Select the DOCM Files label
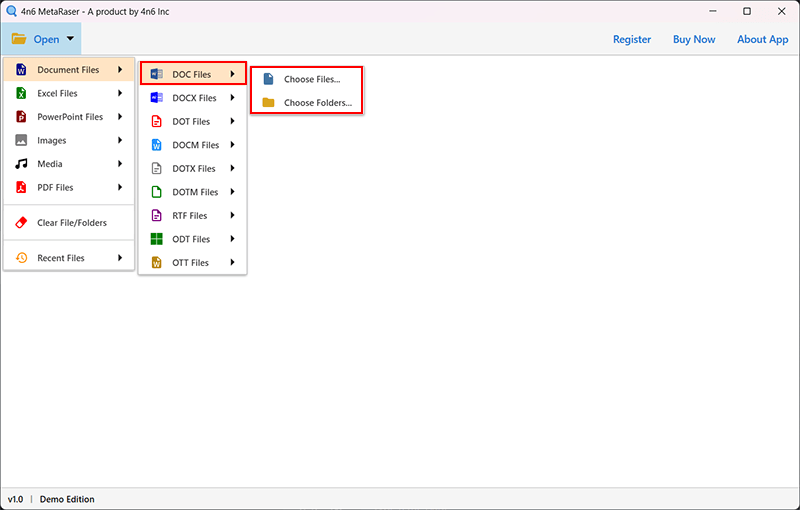Viewport: 800px width, 510px height. click(x=195, y=145)
